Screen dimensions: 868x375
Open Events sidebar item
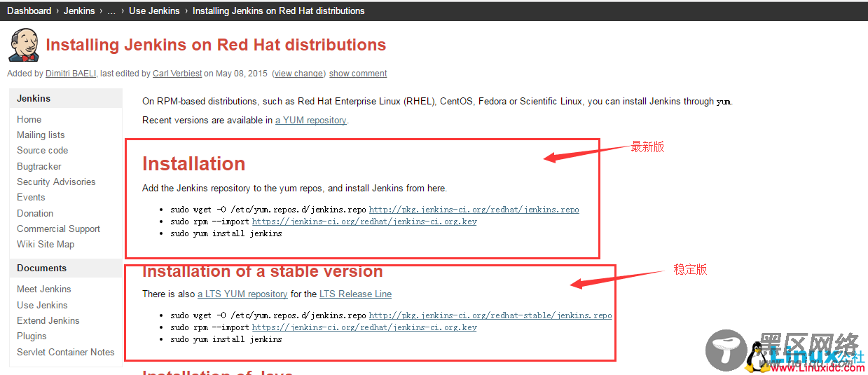coord(31,197)
